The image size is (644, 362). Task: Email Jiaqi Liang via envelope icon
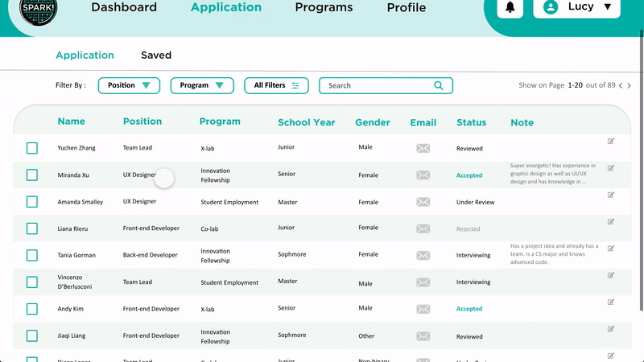click(x=423, y=336)
